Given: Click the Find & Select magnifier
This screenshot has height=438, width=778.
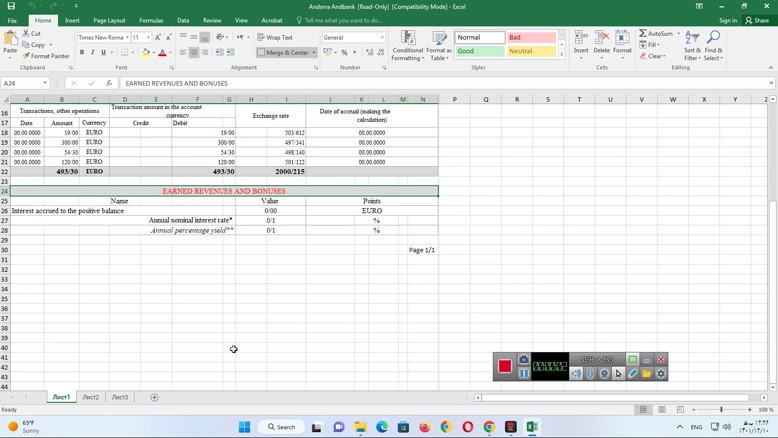Looking at the screenshot, I should pyautogui.click(x=713, y=46).
